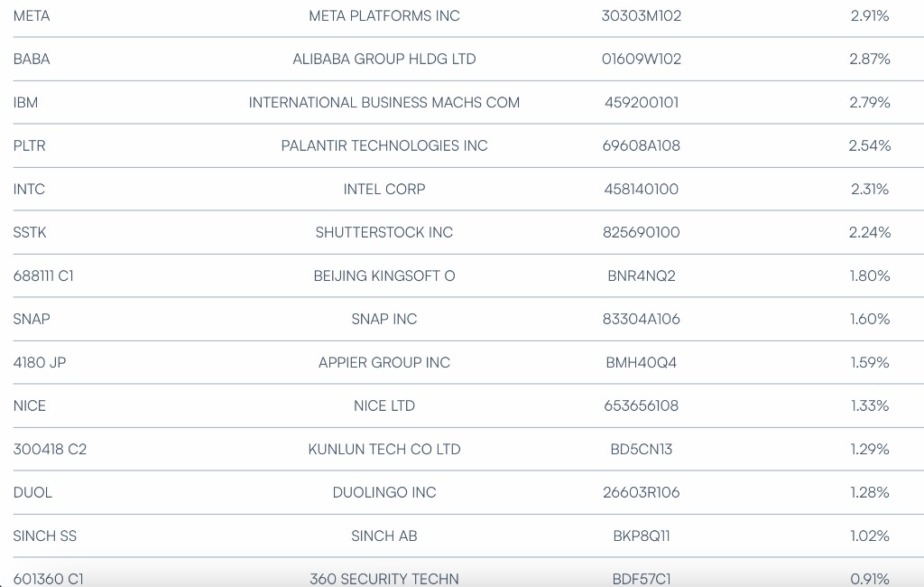
Task: Click the SHUTTERSTOCK INC company name
Action: click(383, 233)
